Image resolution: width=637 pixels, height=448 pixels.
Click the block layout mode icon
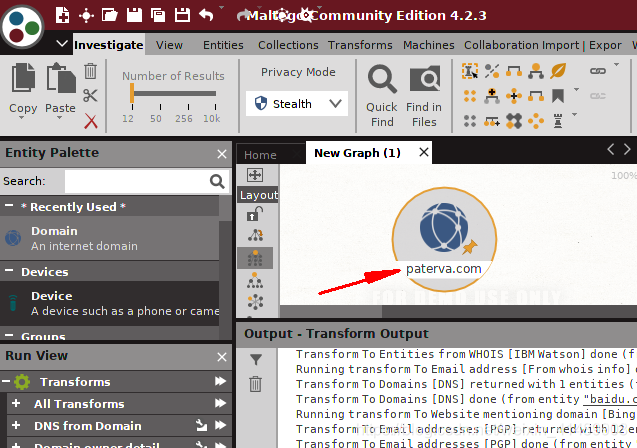click(255, 258)
